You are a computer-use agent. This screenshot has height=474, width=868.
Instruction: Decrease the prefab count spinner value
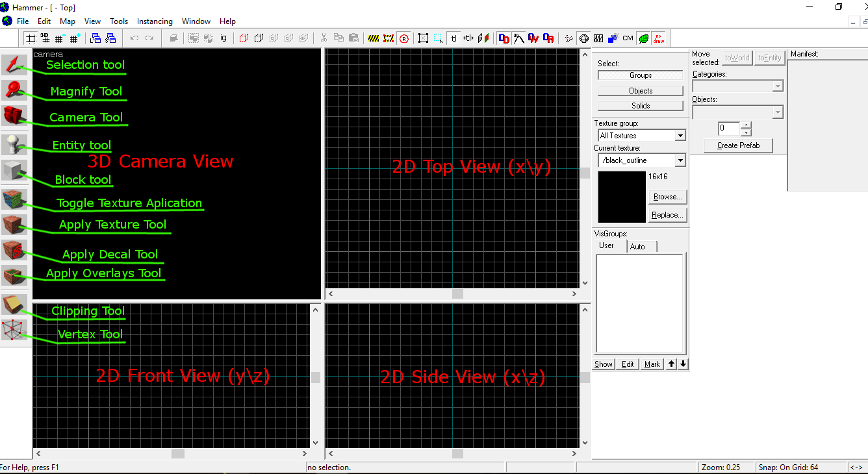point(746,132)
